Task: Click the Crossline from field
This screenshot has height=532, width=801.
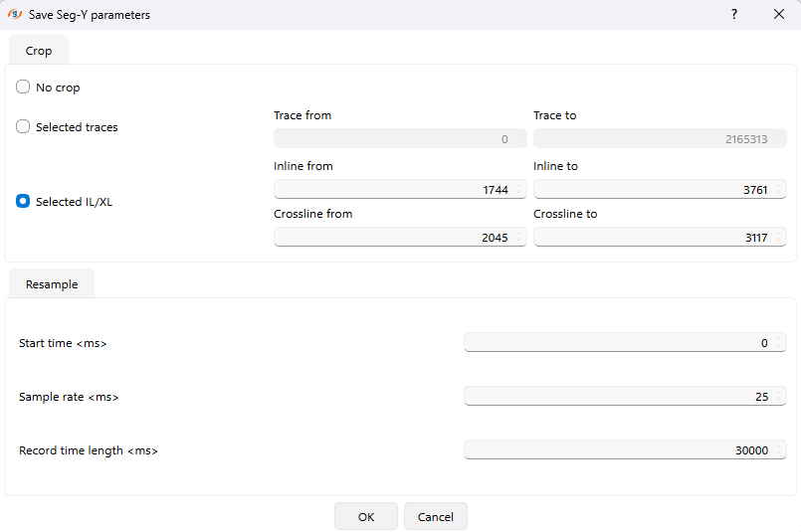Action: pos(400,238)
